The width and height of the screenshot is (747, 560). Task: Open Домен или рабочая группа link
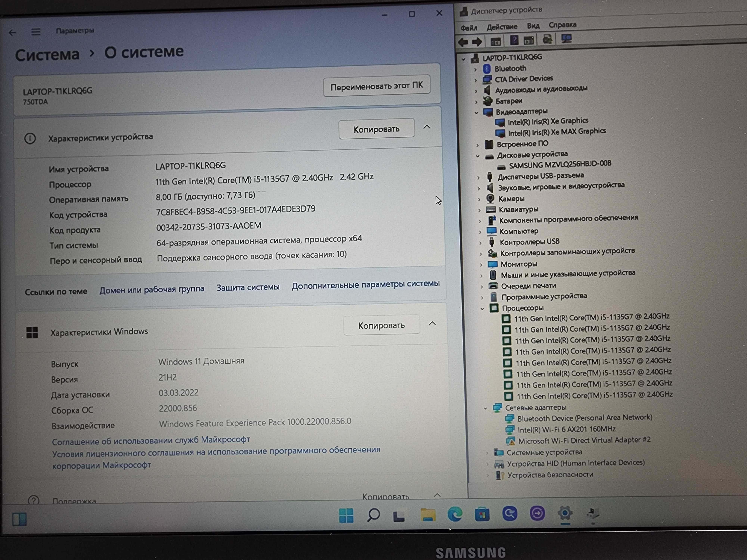(152, 289)
